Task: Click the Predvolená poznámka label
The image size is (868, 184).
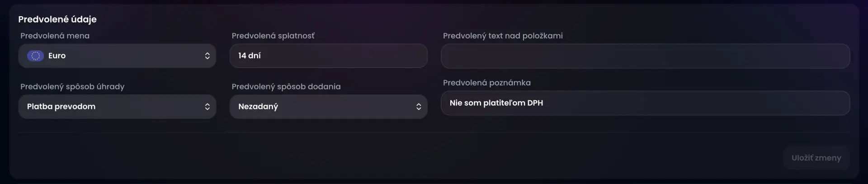Action: click(487, 83)
